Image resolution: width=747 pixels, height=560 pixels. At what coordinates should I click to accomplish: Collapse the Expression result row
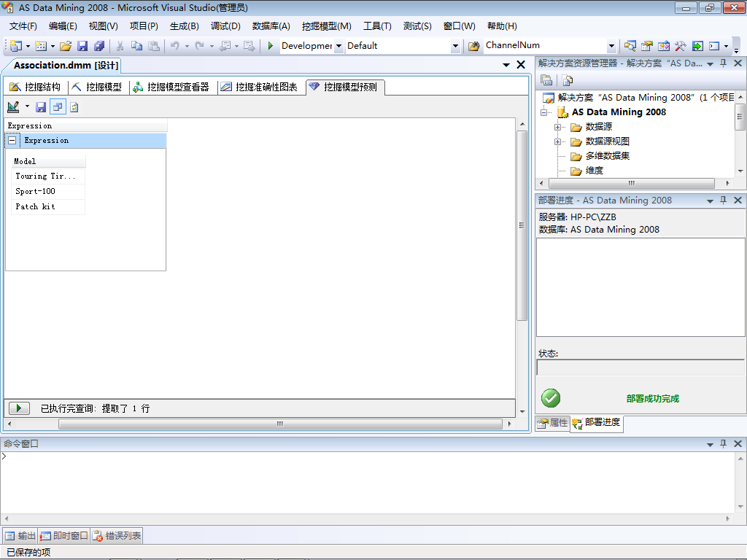pyautogui.click(x=12, y=141)
